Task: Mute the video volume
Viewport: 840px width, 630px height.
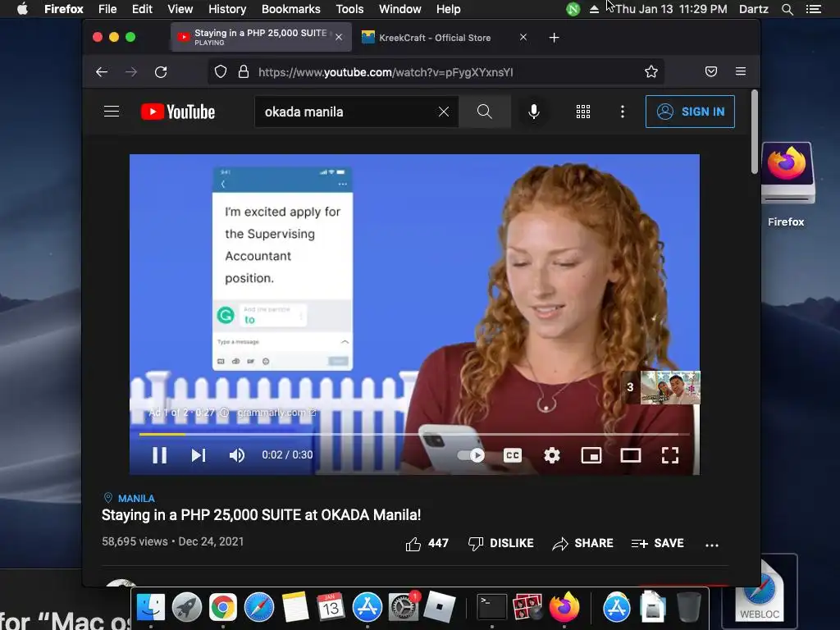Action: click(x=237, y=455)
